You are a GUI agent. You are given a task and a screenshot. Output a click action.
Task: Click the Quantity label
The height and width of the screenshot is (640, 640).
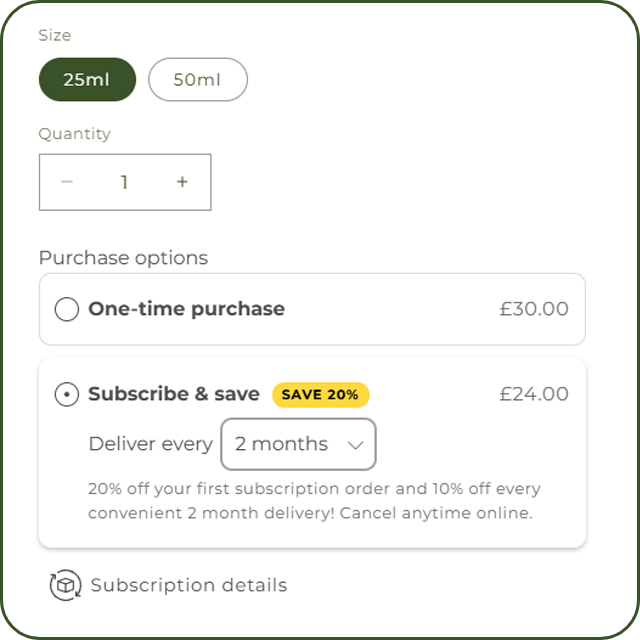pos(74,134)
